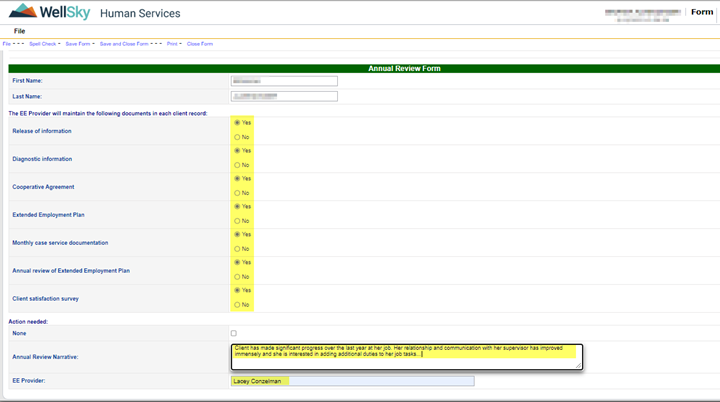Select No for Monthly case service documentation
Screen dimensions: 720x402
pos(237,249)
